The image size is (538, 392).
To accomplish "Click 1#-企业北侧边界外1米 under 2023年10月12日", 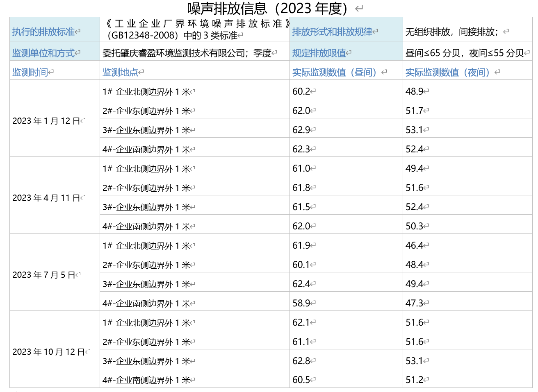I will [146, 323].
